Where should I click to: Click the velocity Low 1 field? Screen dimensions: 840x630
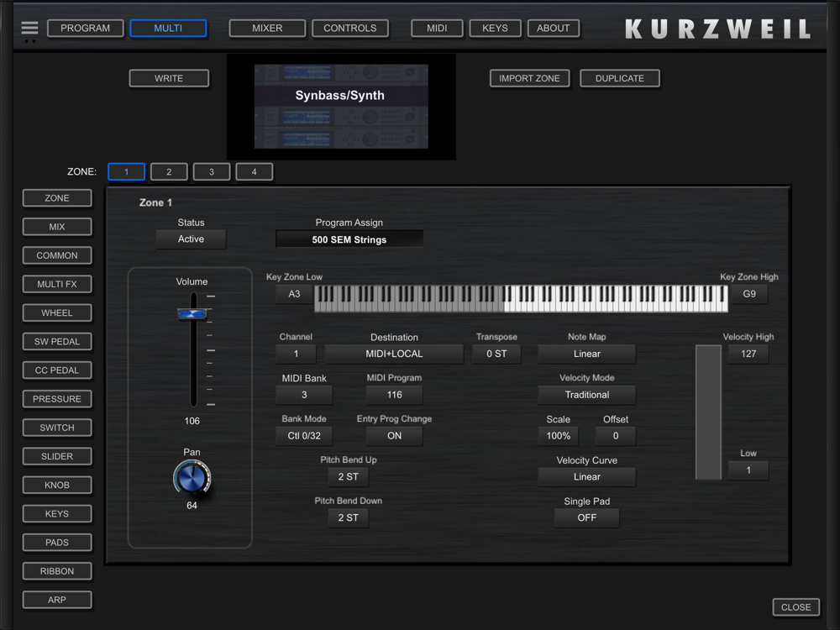pyautogui.click(x=748, y=470)
